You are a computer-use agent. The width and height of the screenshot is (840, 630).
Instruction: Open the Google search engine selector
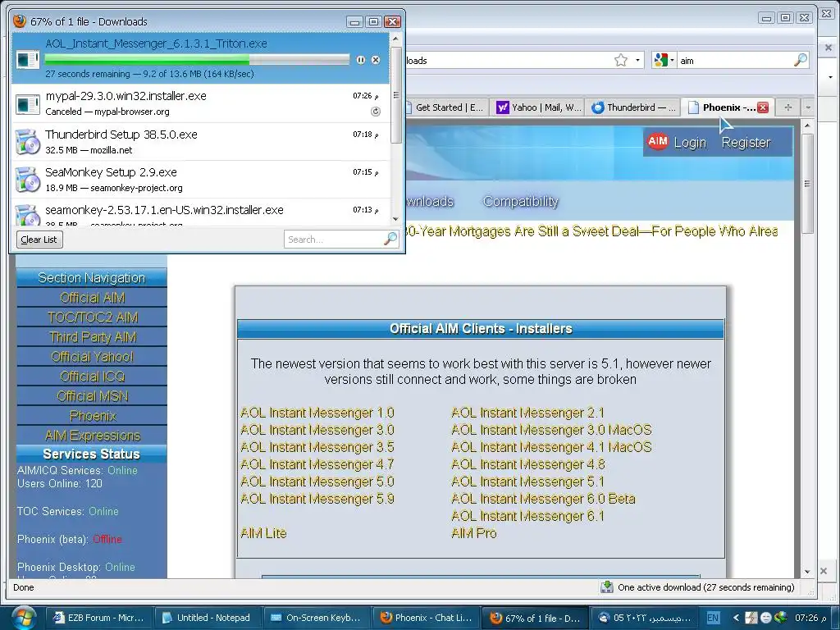tap(664, 60)
